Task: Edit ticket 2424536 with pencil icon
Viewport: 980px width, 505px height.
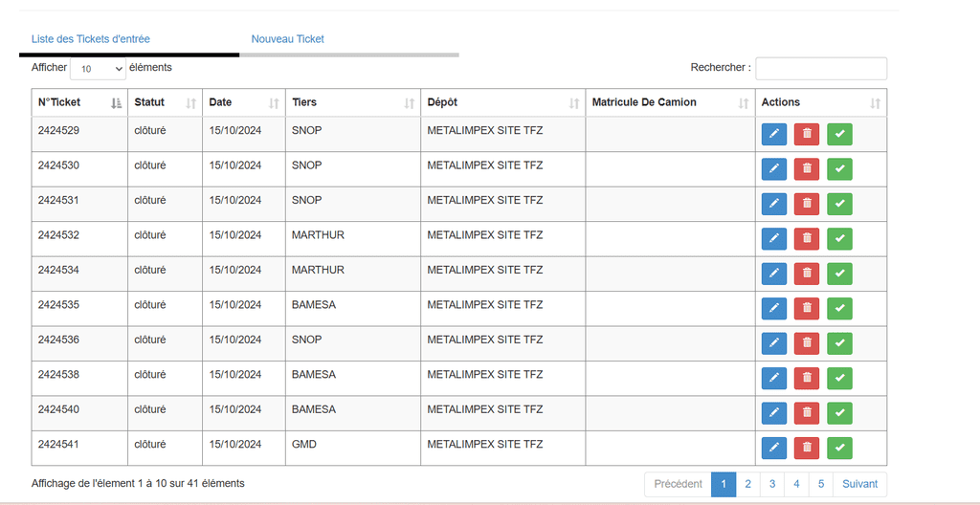Action: tap(773, 343)
